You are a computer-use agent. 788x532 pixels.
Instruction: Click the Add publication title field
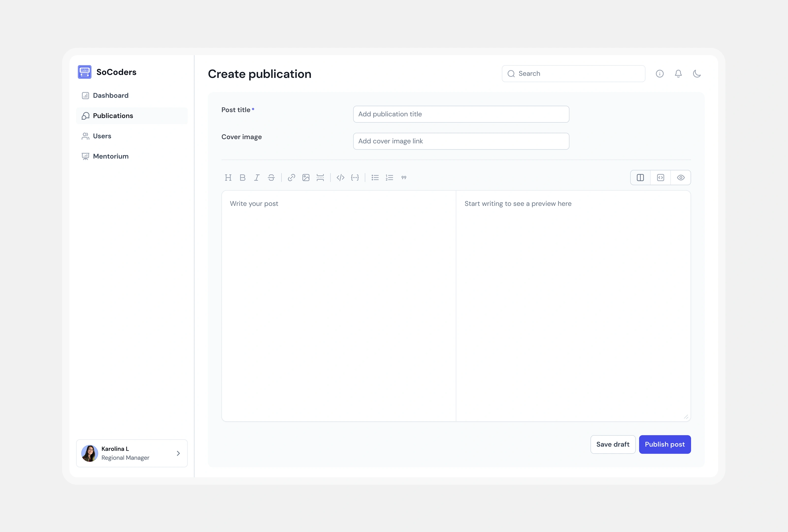[461, 114]
